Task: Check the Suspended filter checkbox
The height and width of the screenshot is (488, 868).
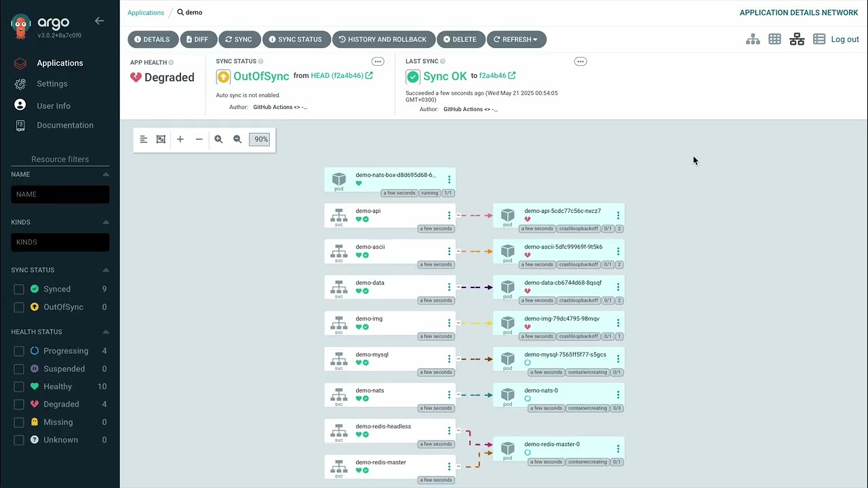Action: click(x=19, y=369)
